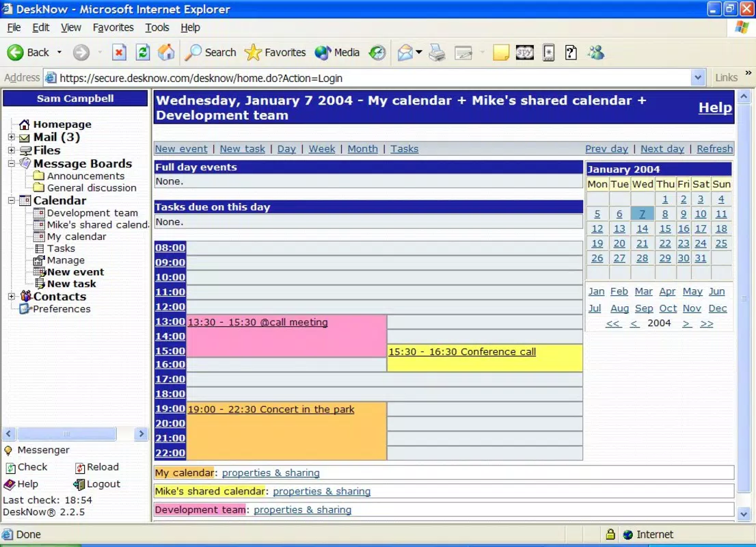Click the Reload button in sidebar
This screenshot has width=756, height=547.
point(97,467)
